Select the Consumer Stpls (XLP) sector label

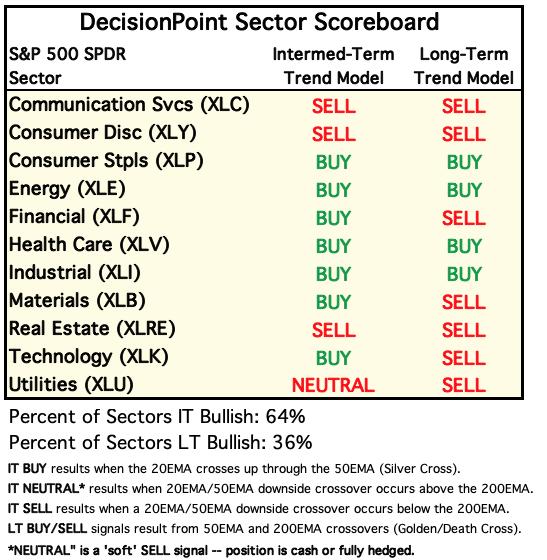coord(106,161)
